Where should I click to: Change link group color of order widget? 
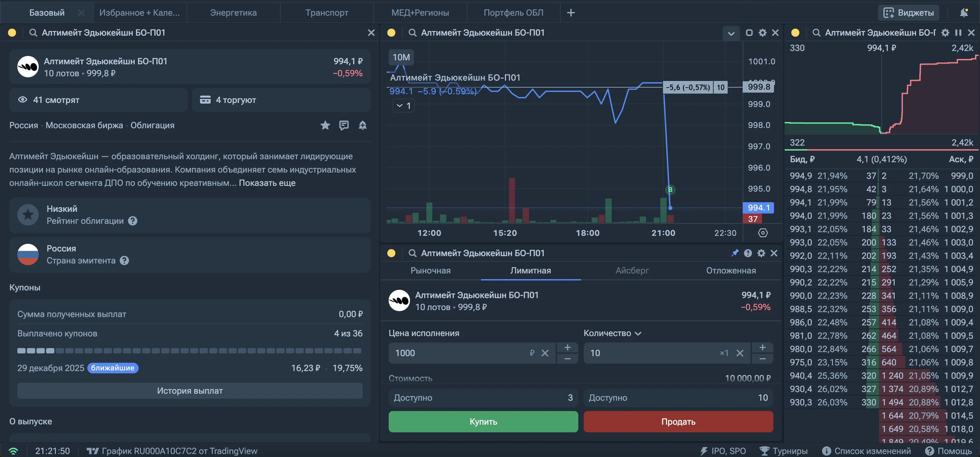click(391, 253)
